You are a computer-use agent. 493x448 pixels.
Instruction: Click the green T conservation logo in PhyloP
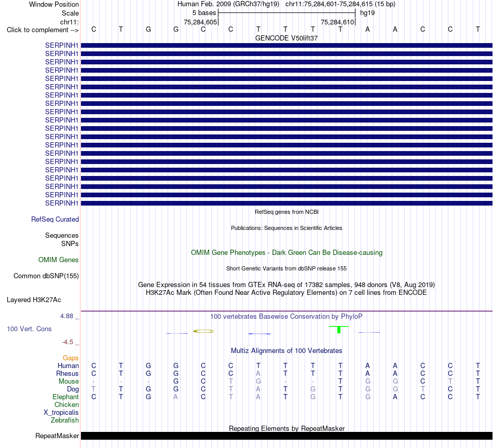pyautogui.click(x=339, y=330)
